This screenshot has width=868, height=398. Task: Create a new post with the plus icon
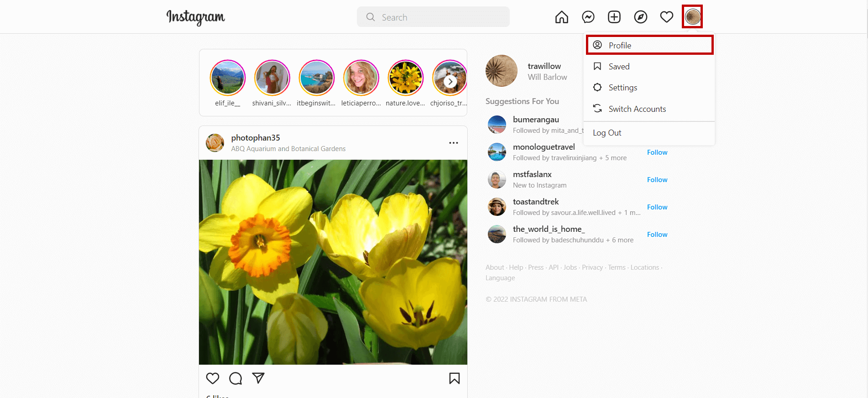pyautogui.click(x=614, y=17)
